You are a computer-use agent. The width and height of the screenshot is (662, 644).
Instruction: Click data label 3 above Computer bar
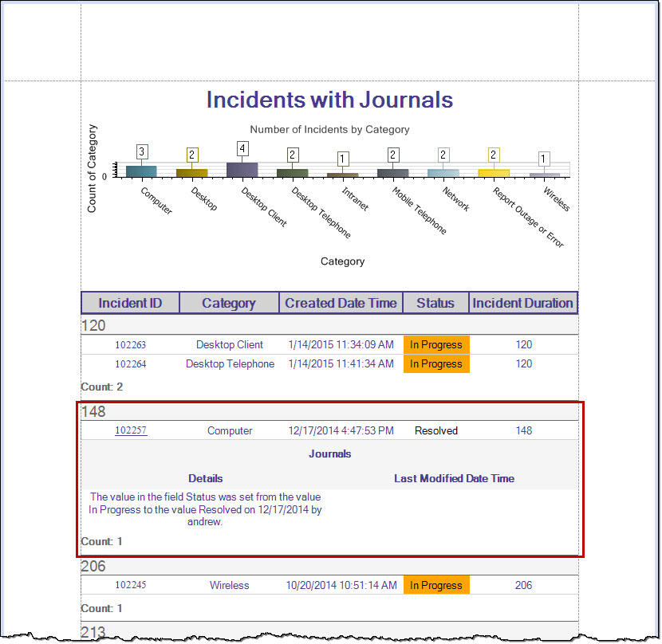(x=141, y=151)
